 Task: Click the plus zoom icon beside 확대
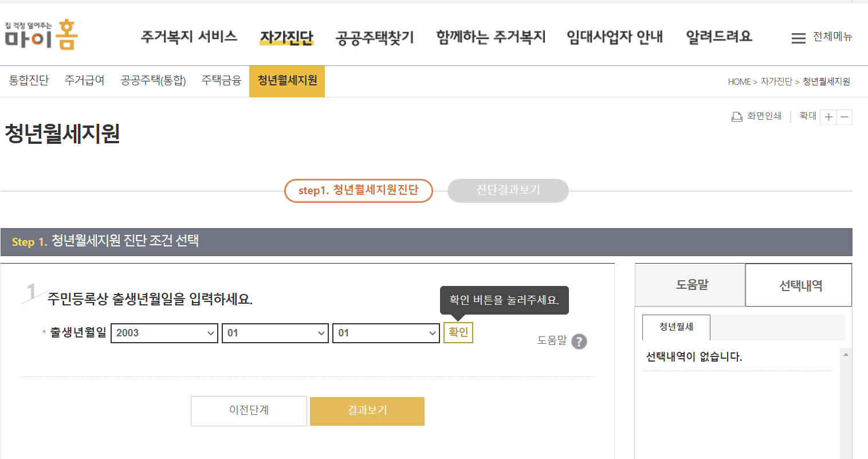pos(828,116)
